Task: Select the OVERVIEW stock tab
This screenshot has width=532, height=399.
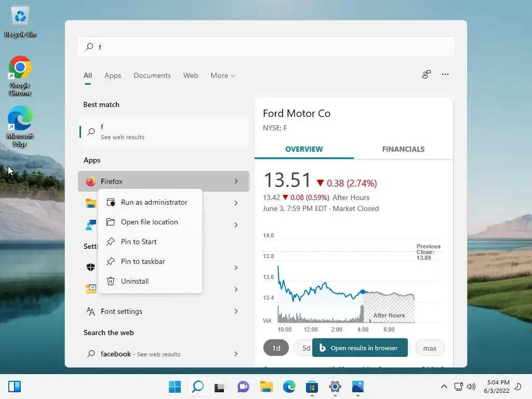Action: point(304,149)
